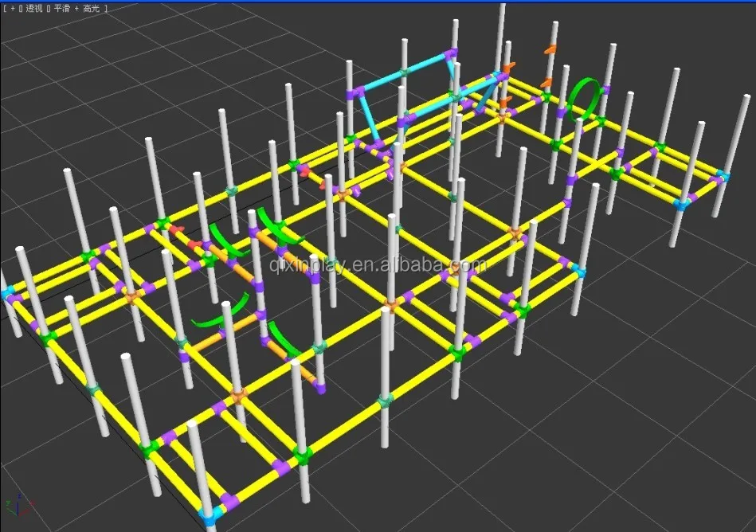Open the 平滑 + 高光 shading menu
The height and width of the screenshot is (532, 756).
pos(76,8)
